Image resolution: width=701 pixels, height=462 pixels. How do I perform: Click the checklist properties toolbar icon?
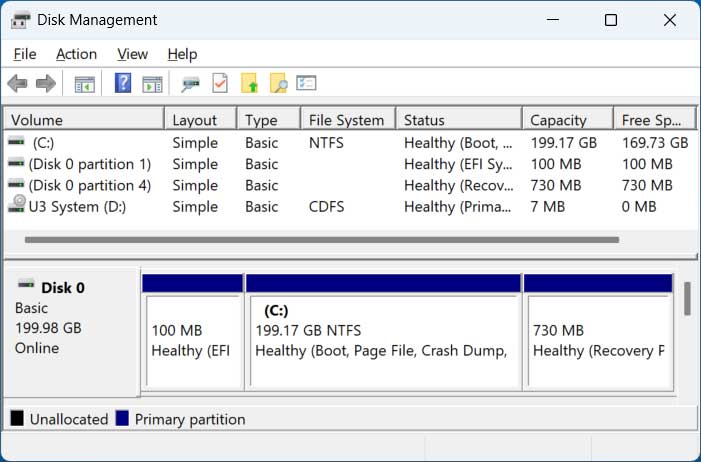click(x=307, y=84)
